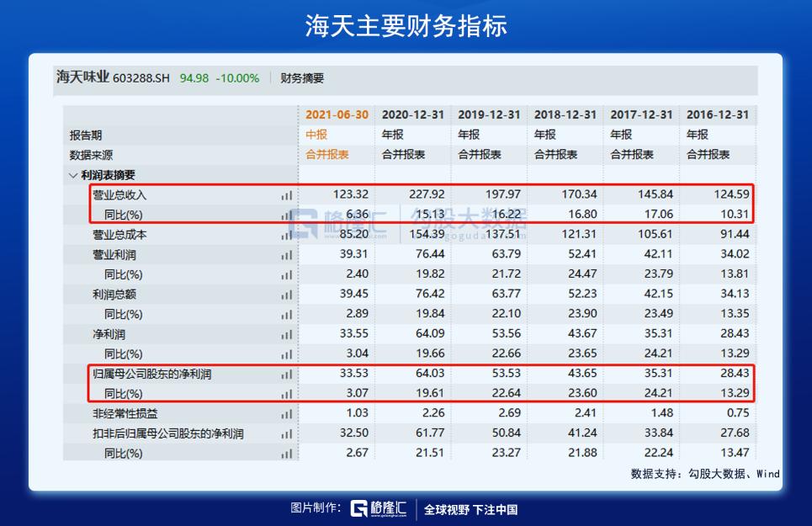Click chart icon in 同比 row showing 3.07
Image resolution: width=812 pixels, height=526 pixels.
[x=286, y=394]
